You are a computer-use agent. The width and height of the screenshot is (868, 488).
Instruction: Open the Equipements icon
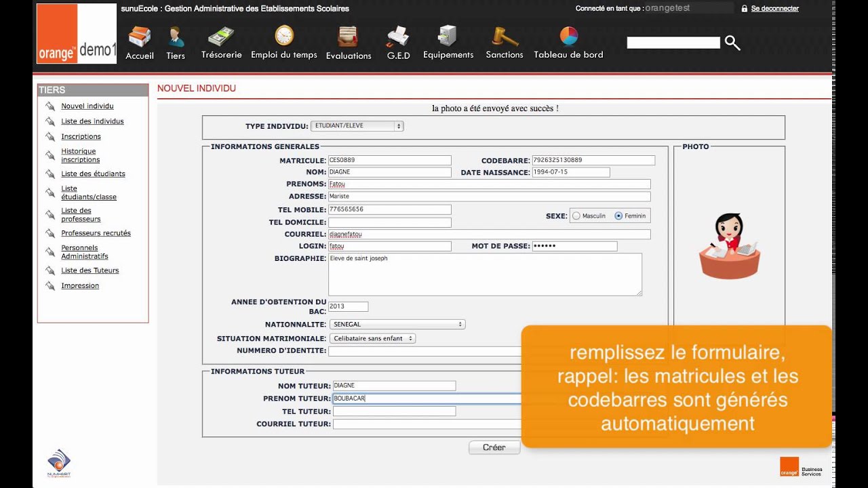tap(448, 36)
